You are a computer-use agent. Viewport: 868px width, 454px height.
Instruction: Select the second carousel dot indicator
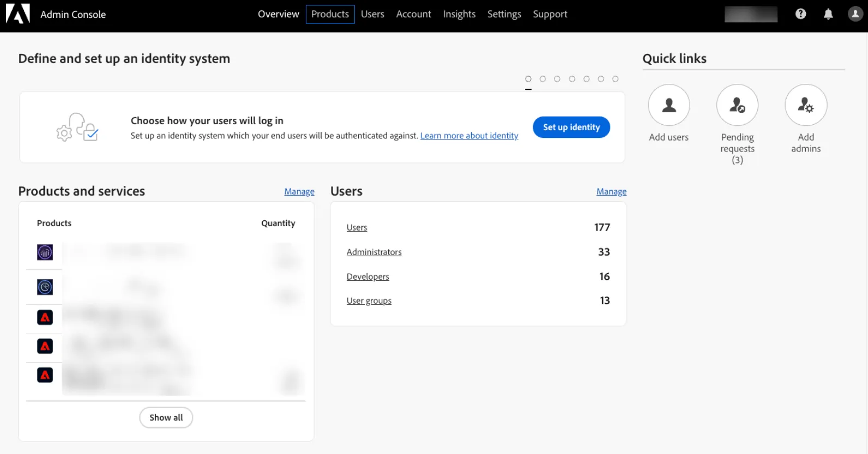tap(542, 79)
